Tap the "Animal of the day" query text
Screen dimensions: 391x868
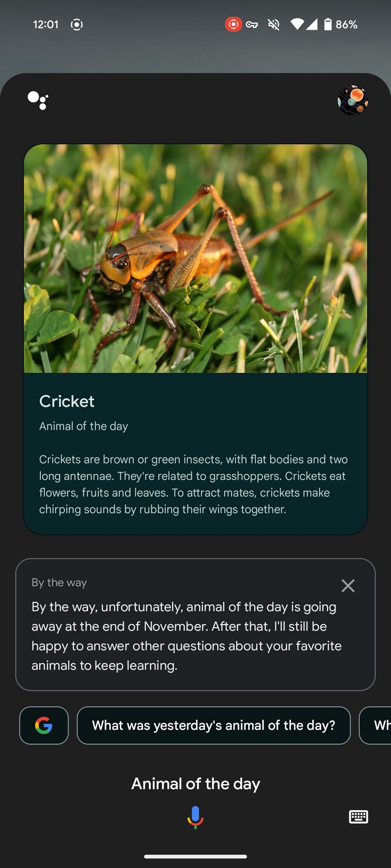pyautogui.click(x=195, y=784)
